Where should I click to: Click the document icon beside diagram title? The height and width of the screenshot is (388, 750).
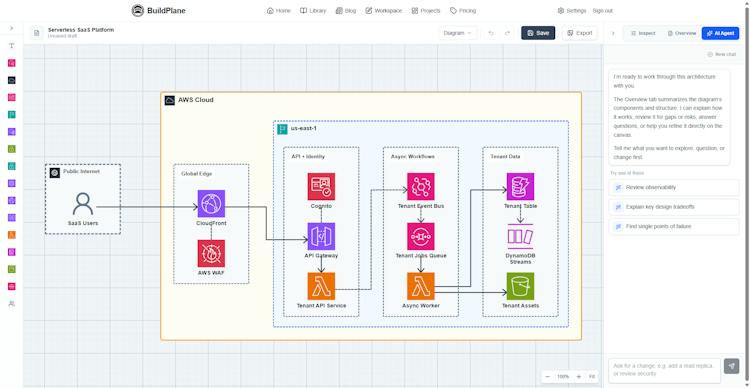point(36,33)
